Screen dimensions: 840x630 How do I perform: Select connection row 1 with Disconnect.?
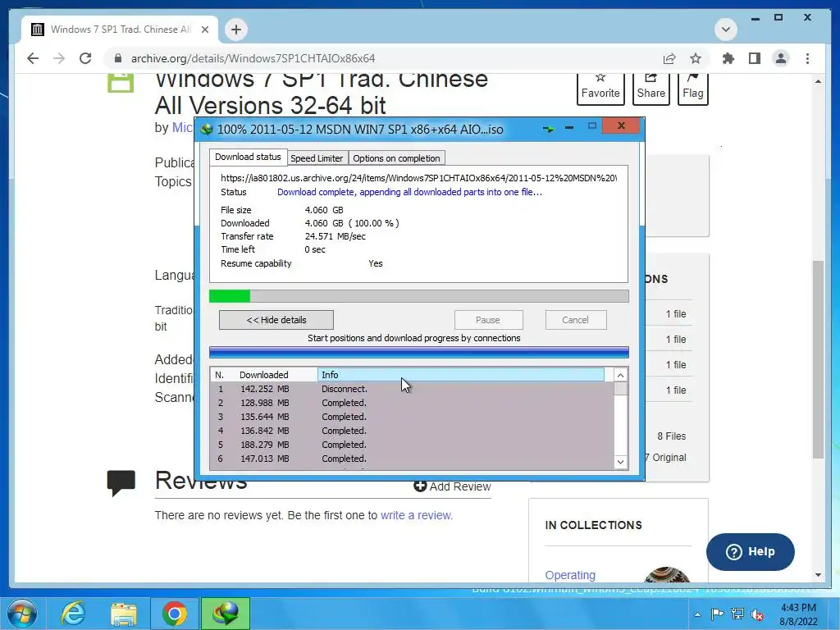412,389
